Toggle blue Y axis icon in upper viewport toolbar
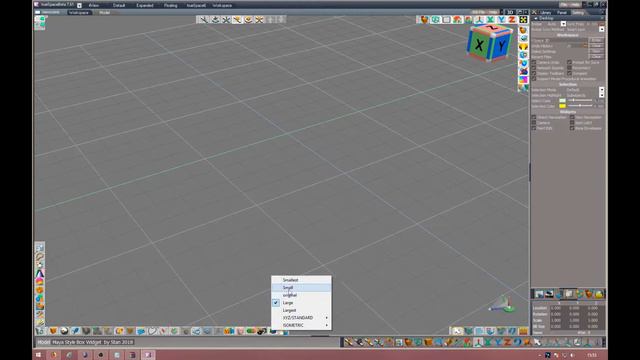640x360 pixels. coord(501,20)
